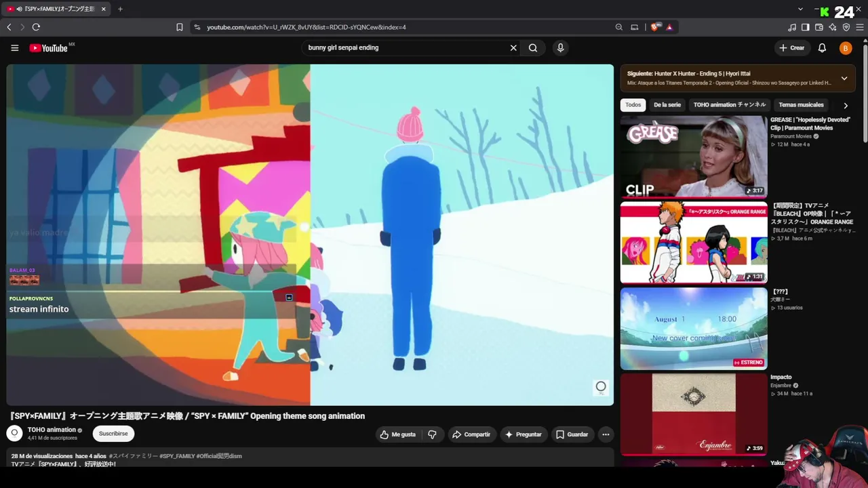Open the orange B account avatar
The height and width of the screenshot is (488, 868).
pos(845,48)
